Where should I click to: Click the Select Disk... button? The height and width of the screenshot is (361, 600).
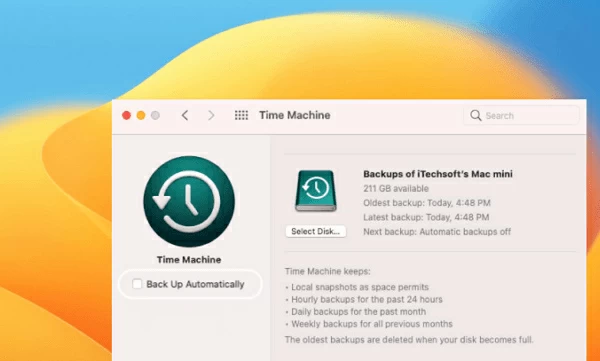316,232
